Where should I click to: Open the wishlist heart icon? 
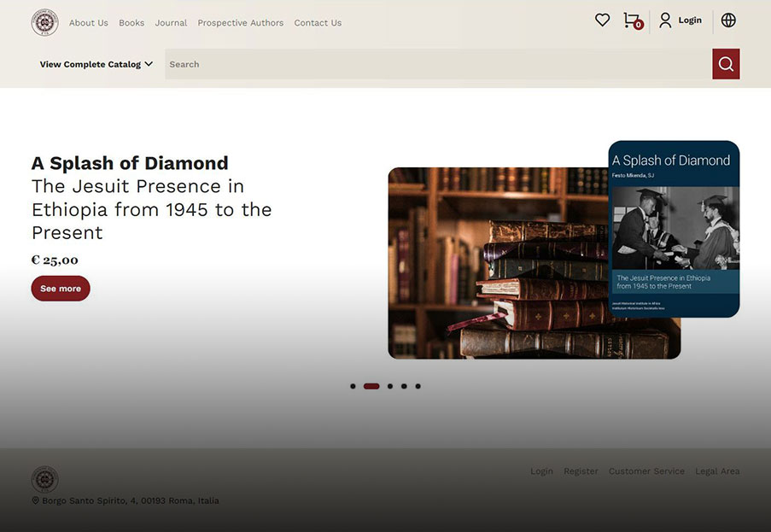click(602, 20)
